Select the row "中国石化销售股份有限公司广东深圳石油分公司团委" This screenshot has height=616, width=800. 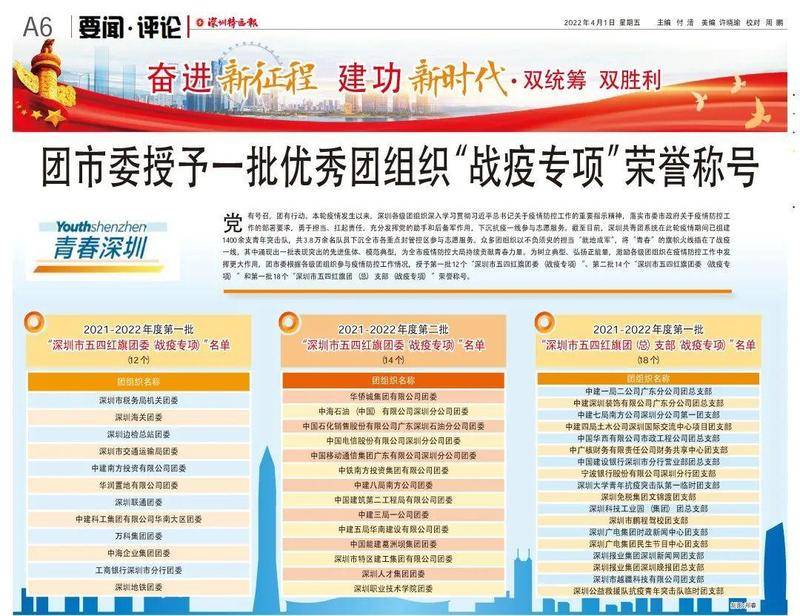393,426
